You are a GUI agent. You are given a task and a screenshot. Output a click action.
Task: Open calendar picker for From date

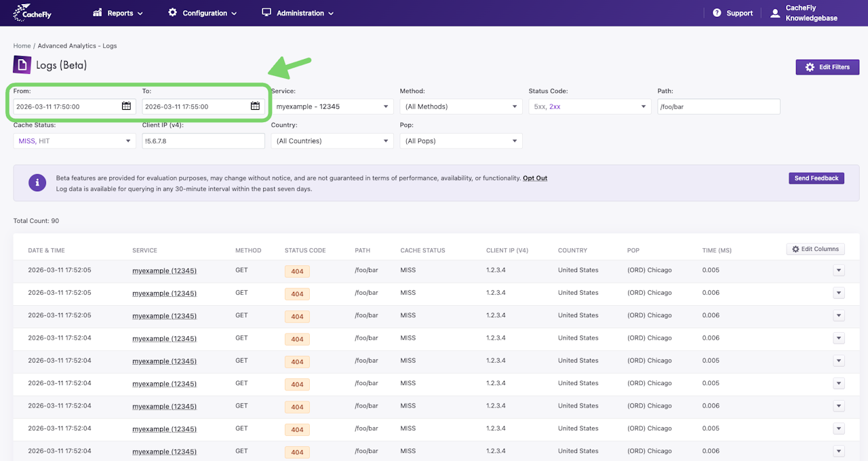click(x=127, y=106)
